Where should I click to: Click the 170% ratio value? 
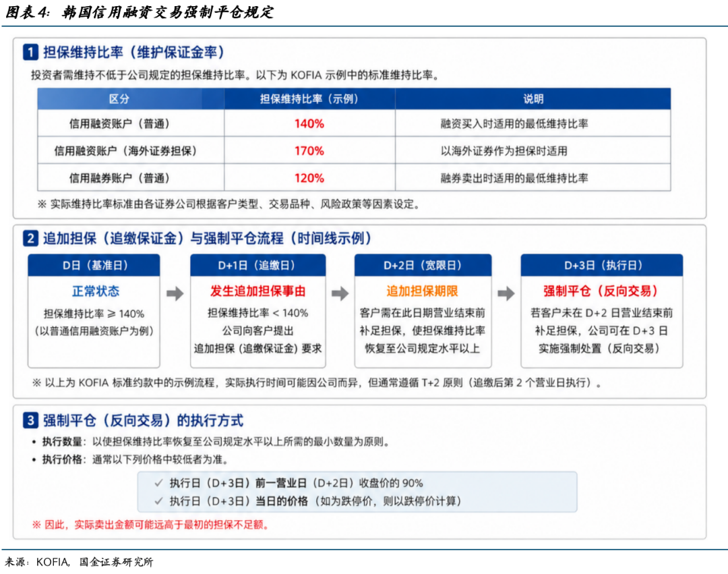tap(309, 151)
